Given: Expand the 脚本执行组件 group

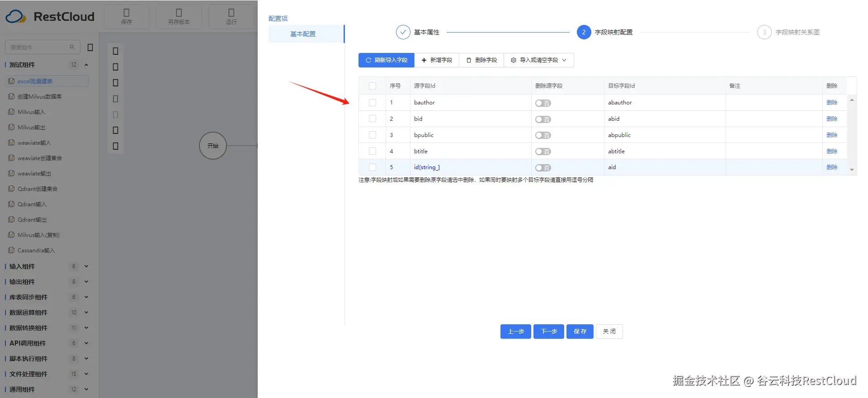Looking at the screenshot, I should 86,359.
